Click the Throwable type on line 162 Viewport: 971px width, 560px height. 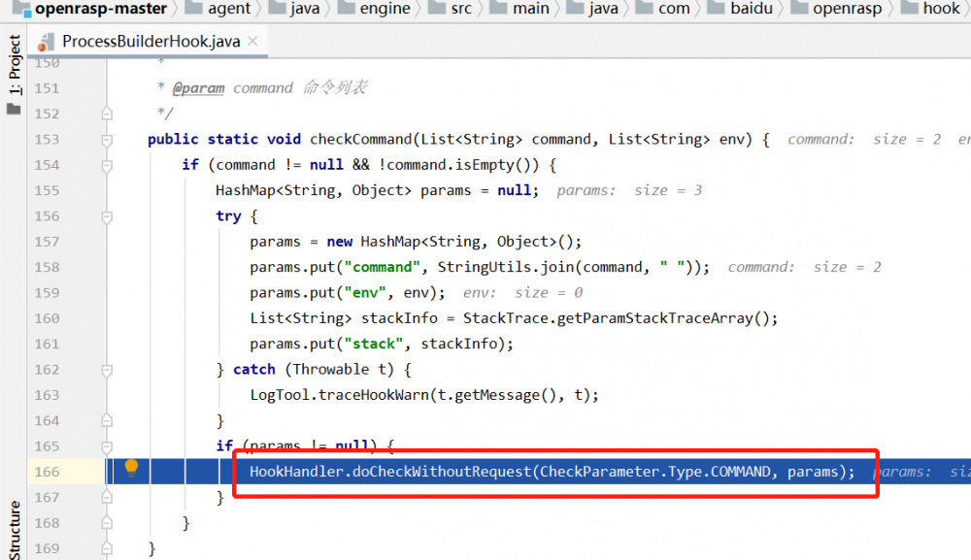(x=331, y=370)
